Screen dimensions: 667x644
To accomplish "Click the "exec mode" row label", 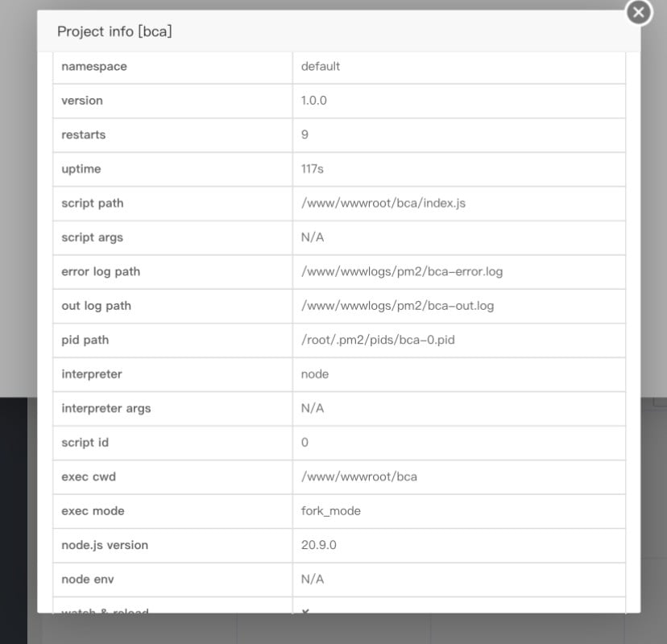I will 93,511.
